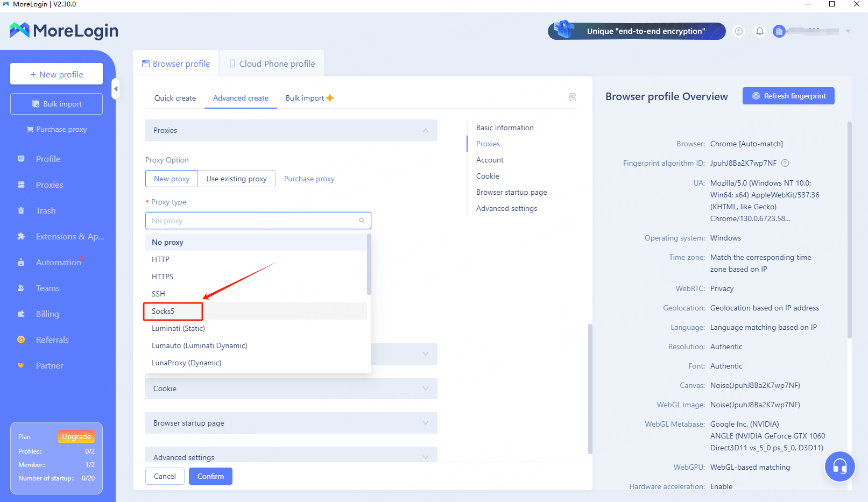Screen dimensions: 868x502
Task: Click the Proxy type search field
Action: coord(253,221)
